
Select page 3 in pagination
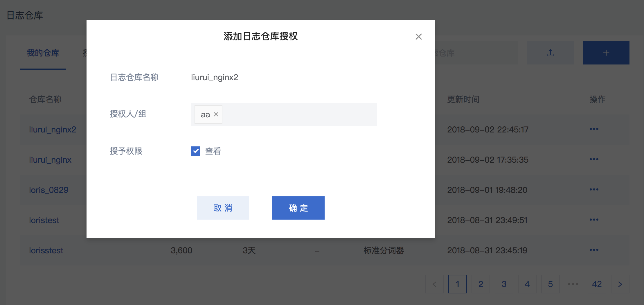504,284
